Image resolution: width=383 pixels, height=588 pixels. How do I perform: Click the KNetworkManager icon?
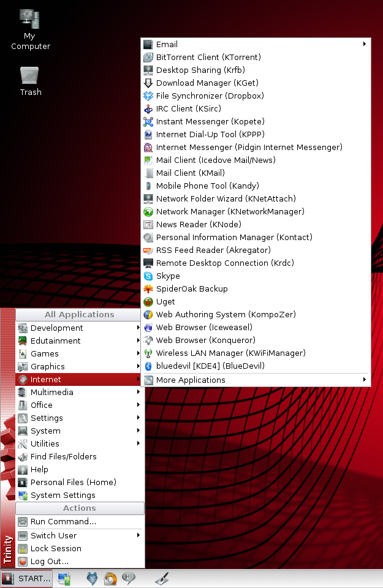(x=148, y=211)
